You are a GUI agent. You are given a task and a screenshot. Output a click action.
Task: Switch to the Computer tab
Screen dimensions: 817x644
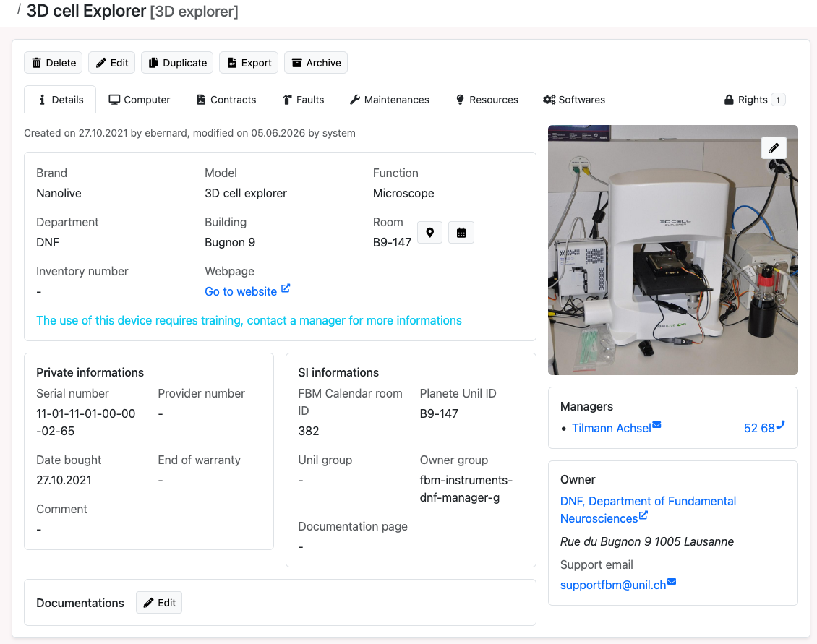pos(139,100)
